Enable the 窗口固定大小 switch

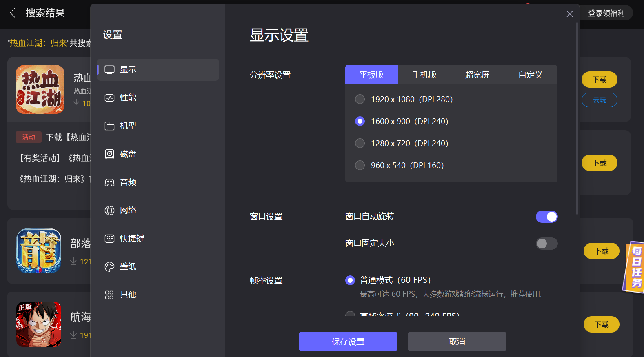tap(547, 244)
